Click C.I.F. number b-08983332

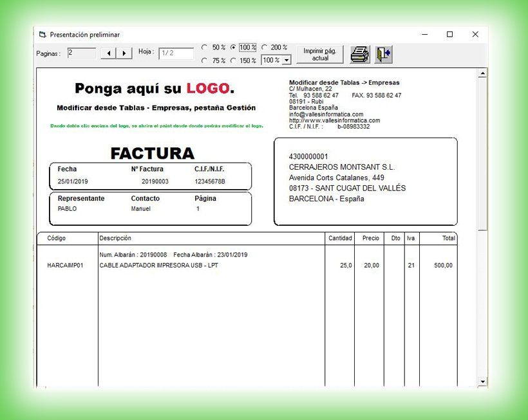point(354,127)
